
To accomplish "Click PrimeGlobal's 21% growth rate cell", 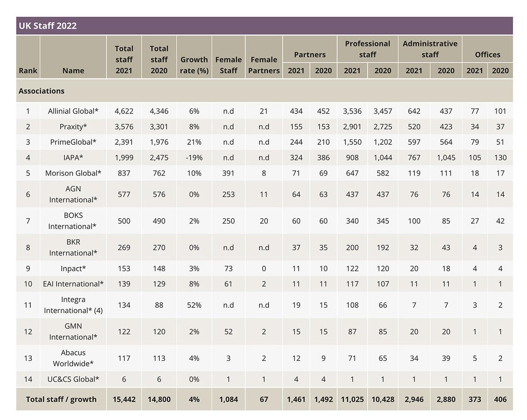I will coord(194,142).
